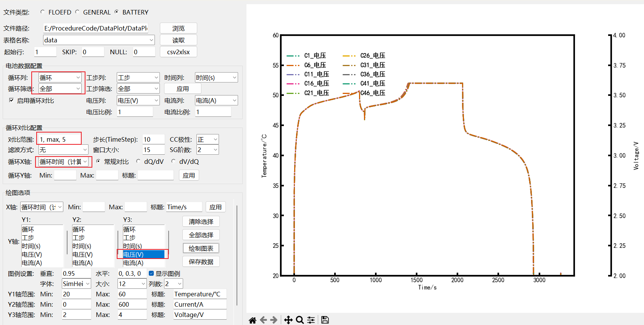Click the 保存数据 button
This screenshot has width=644, height=325.
tap(201, 262)
